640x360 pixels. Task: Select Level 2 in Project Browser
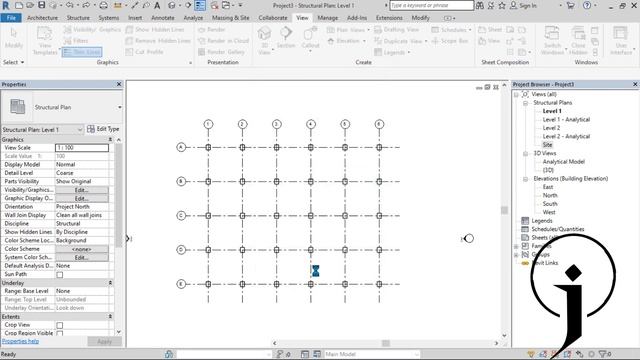(551, 128)
